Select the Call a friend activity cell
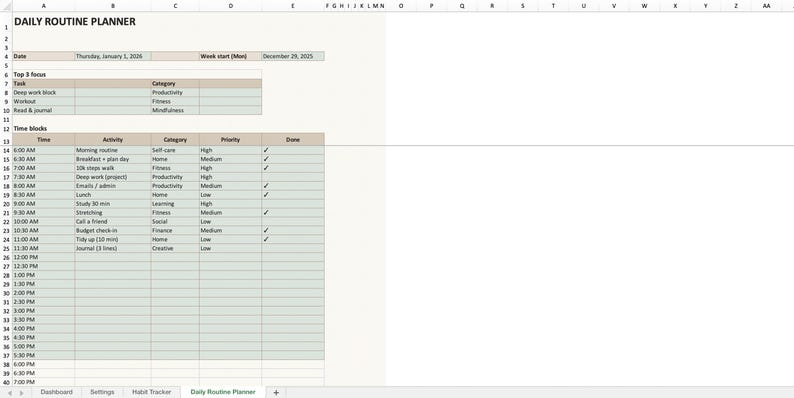This screenshot has width=794, height=398. coord(112,222)
